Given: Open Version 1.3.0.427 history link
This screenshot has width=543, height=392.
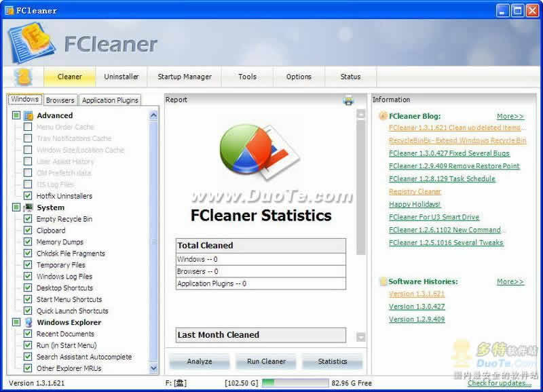Looking at the screenshot, I should point(417,307).
